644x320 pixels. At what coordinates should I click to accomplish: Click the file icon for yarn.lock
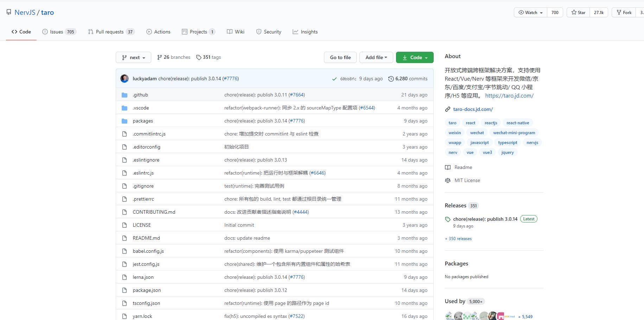pyautogui.click(x=125, y=316)
